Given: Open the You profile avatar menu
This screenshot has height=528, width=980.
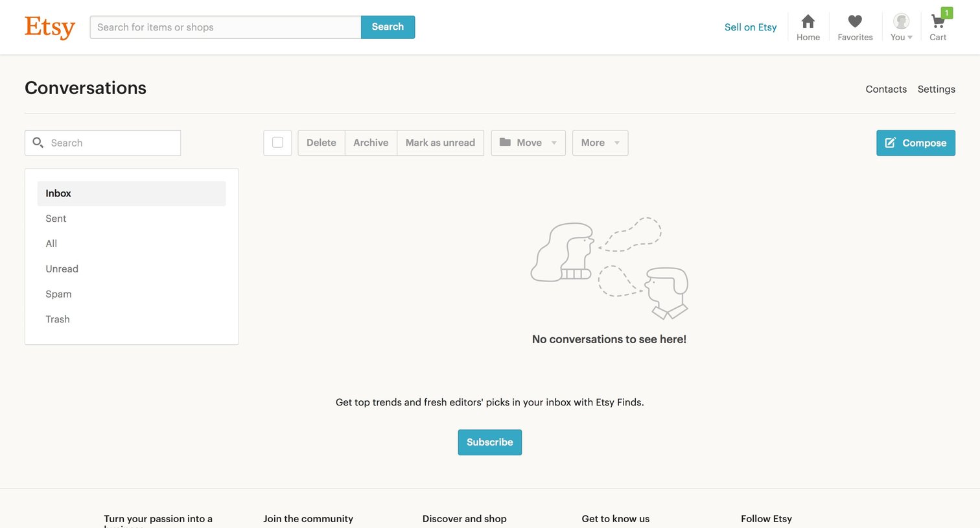Looking at the screenshot, I should (x=902, y=27).
